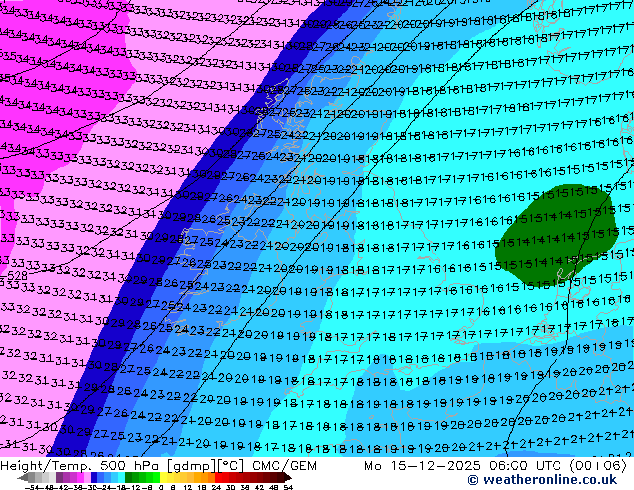Click the Height/Temp. 500 hPa map title
Viewport: 634px width, 490px height.
pos(79,466)
